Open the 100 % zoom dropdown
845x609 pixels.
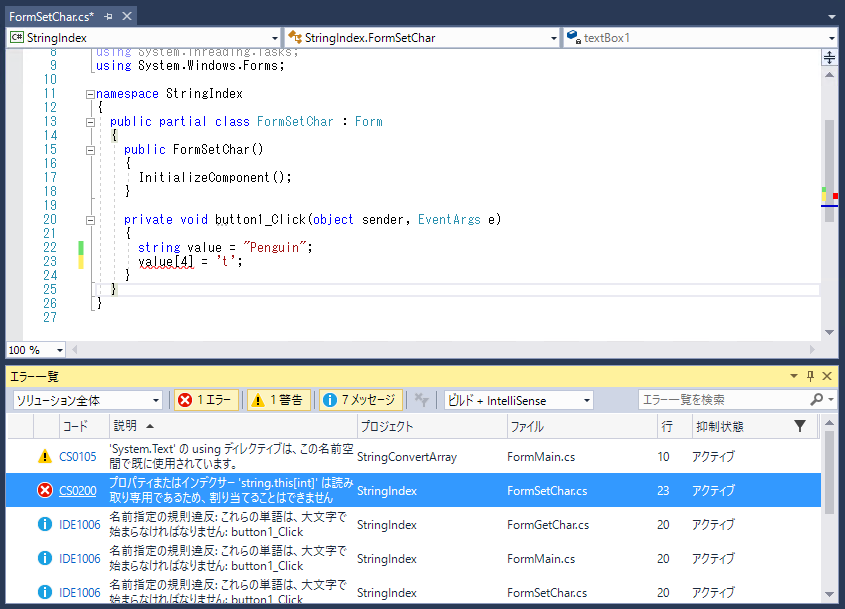pos(36,350)
